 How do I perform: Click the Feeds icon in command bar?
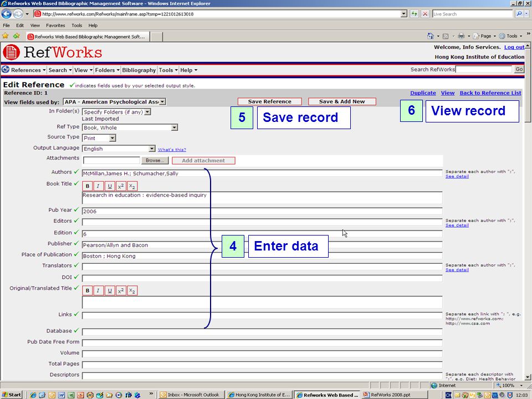click(446, 36)
